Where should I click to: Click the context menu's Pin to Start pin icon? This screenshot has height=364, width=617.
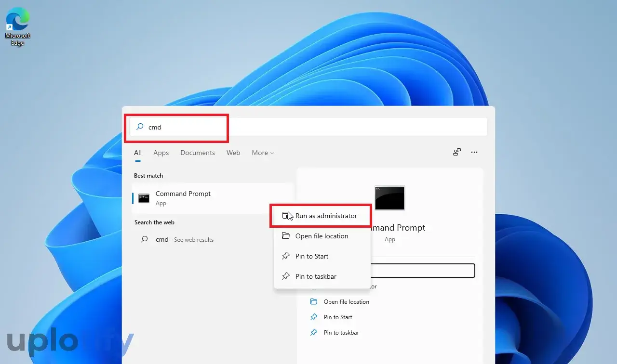286,256
